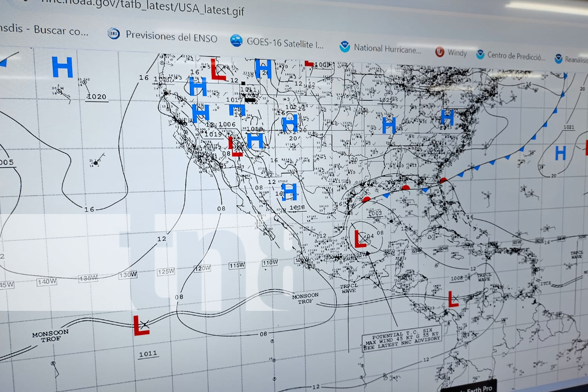Click the 120W longitude label

[203, 269]
